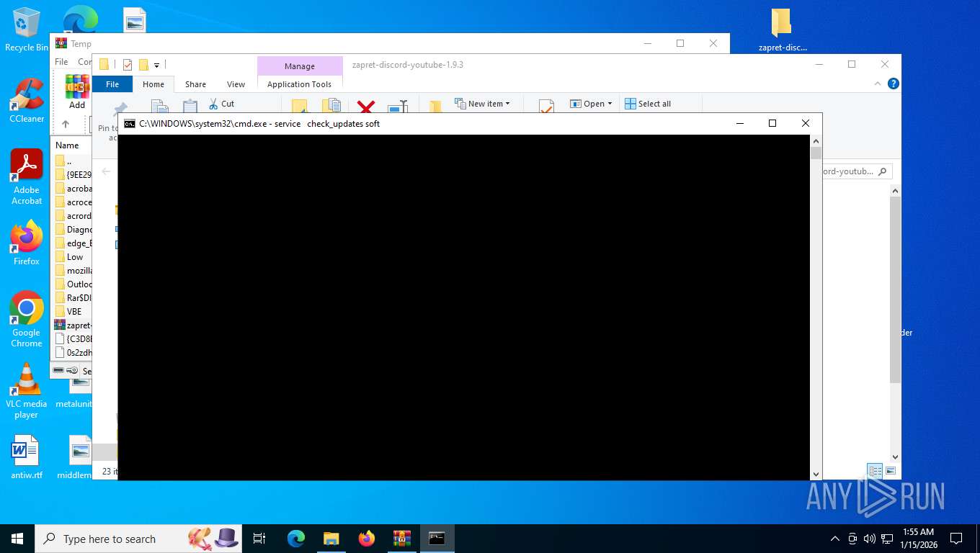
Task: Open the volume control in tray
Action: tap(870, 539)
